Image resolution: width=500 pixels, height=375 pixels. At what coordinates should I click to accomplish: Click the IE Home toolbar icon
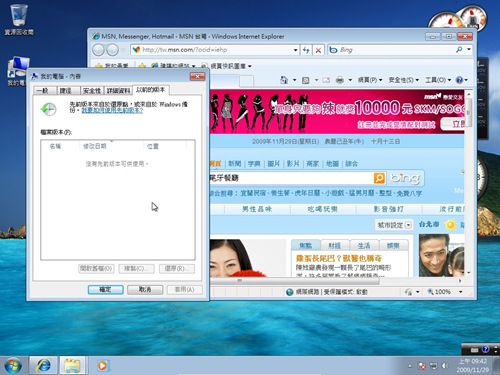point(284,80)
